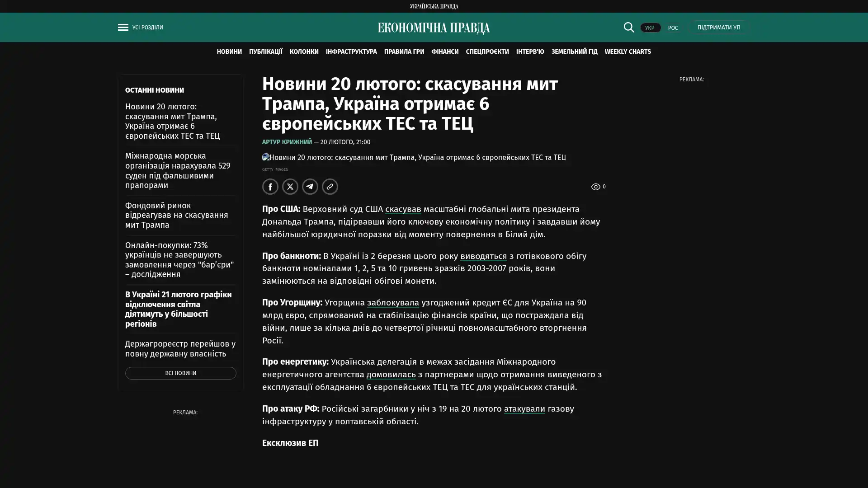Copy article link with chain icon

point(330,187)
